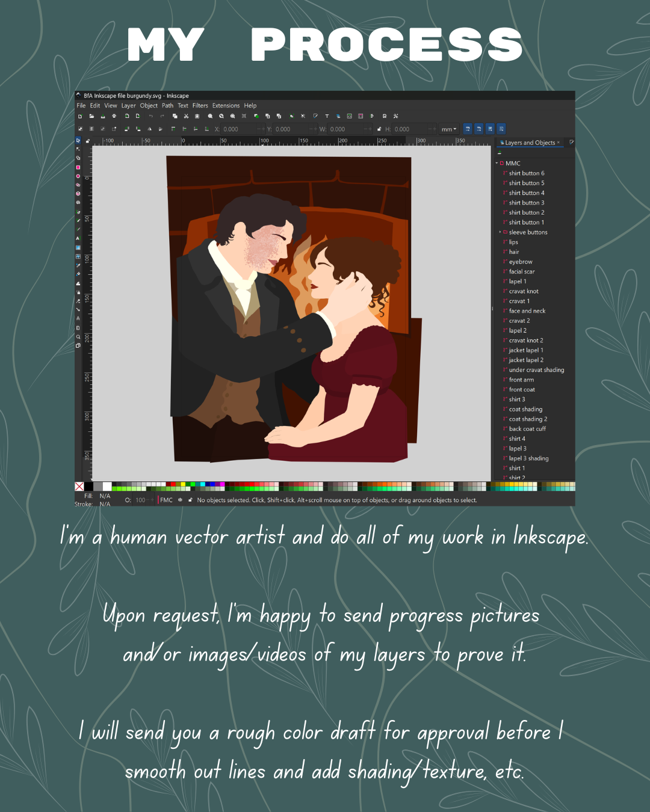
Task: Click the New document icon
Action: tap(79, 116)
